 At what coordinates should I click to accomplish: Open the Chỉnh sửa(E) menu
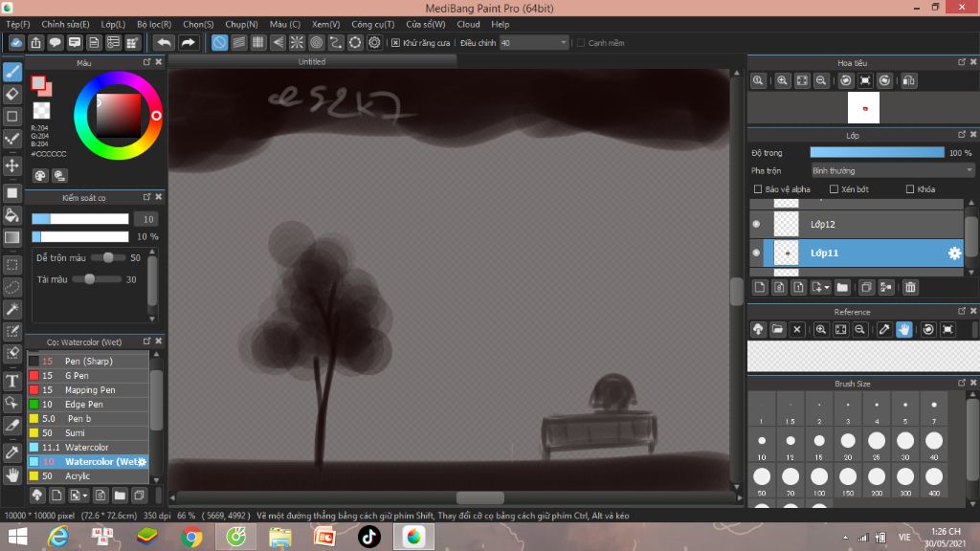pyautogui.click(x=66, y=24)
